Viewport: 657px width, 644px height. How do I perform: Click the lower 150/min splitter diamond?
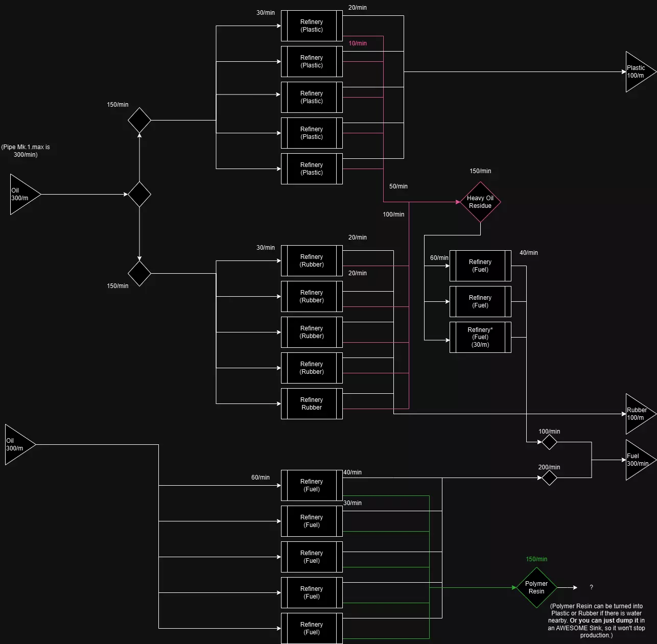coord(139,273)
